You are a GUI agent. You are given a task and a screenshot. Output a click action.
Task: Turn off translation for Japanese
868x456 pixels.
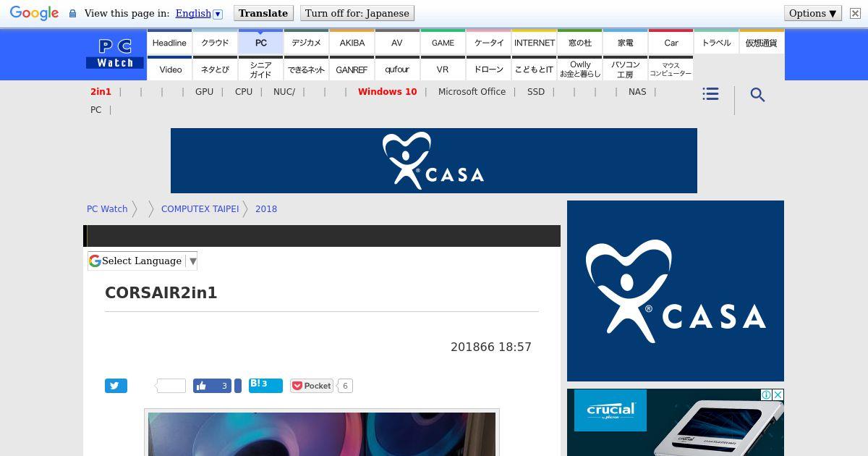pyautogui.click(x=357, y=13)
